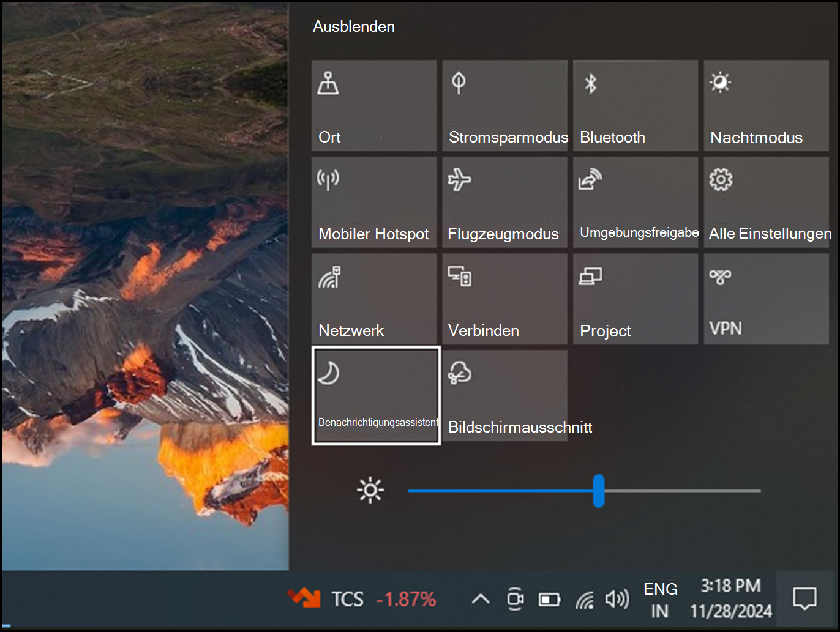
Task: Open the VPN tile
Action: 767,299
